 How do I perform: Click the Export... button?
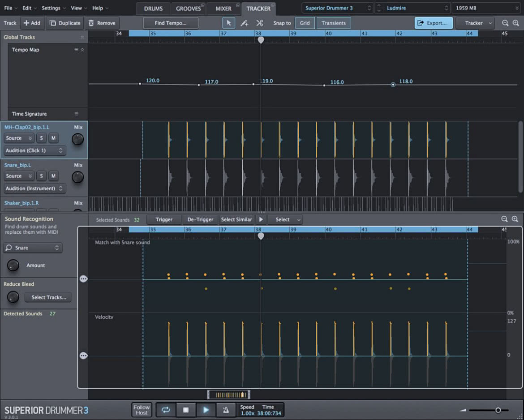(x=434, y=23)
